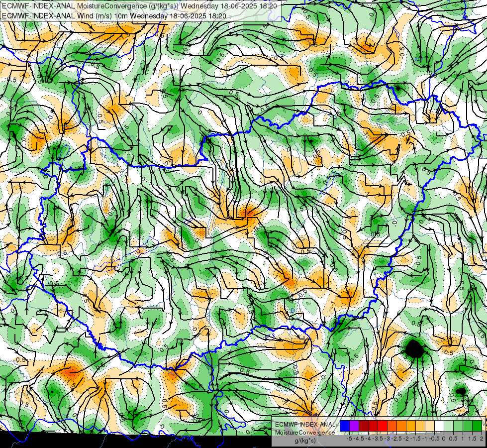Pick the bright red swatch between -3.5 and -3
Image resolution: width=487 pixels, height=448 pixels.
tap(383, 426)
